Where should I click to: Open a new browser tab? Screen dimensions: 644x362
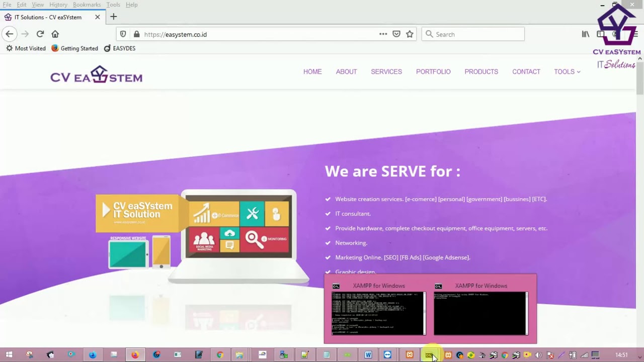[114, 17]
